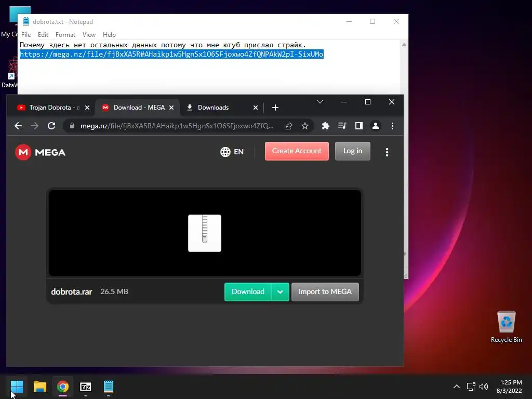Viewport: 532px width, 399px height.
Task: Open Notepad Edit menu
Action: (43, 35)
